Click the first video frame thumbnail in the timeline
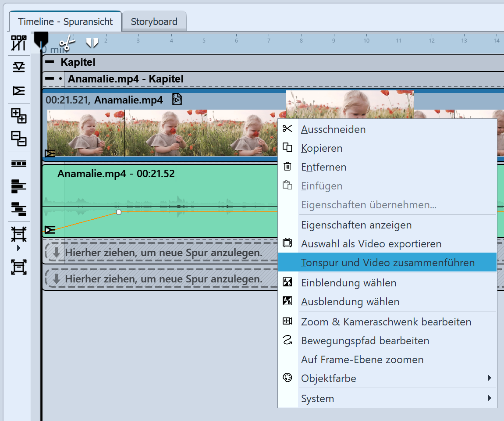This screenshot has width=504, height=421. [x=86, y=133]
